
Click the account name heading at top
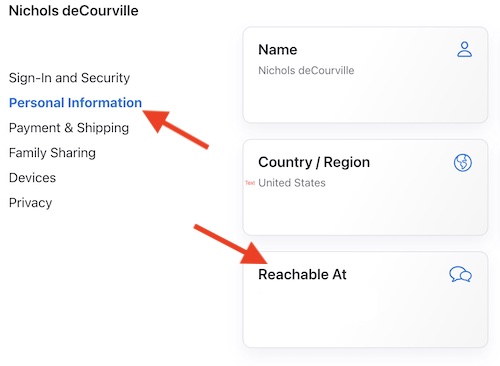tap(74, 11)
